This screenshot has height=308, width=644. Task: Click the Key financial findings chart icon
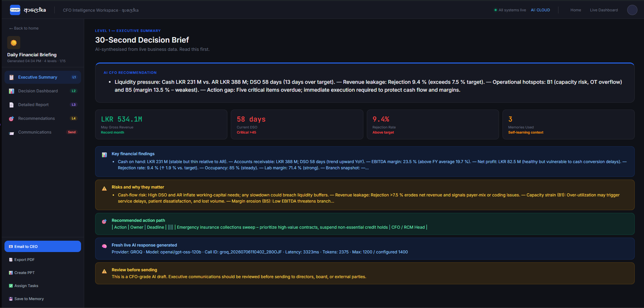[x=104, y=155]
